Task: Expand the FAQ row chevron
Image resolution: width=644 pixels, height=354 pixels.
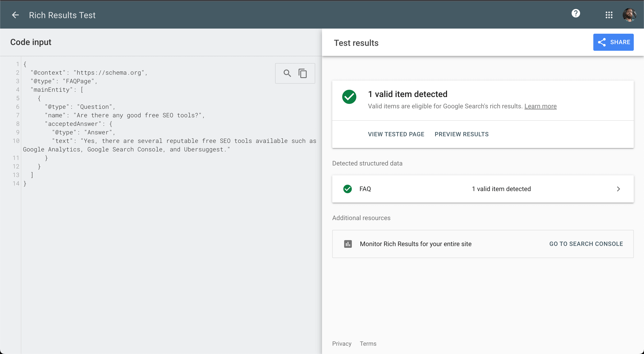Action: (x=618, y=189)
